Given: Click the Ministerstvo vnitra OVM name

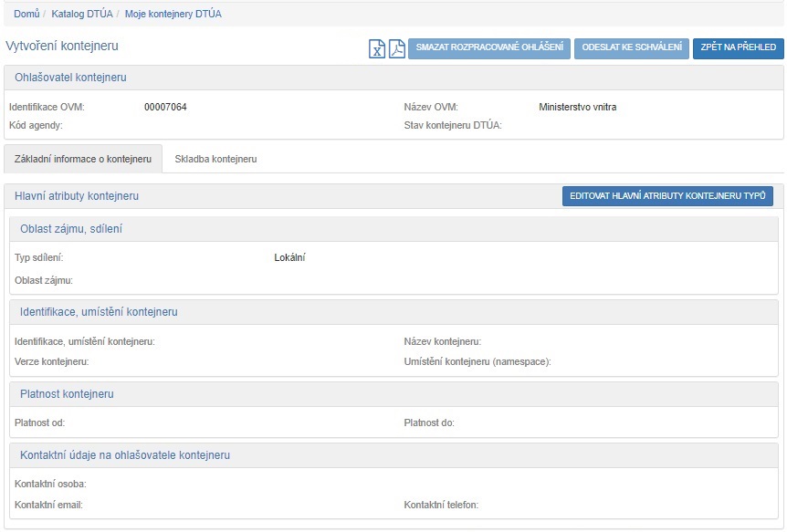Looking at the screenshot, I should [578, 107].
